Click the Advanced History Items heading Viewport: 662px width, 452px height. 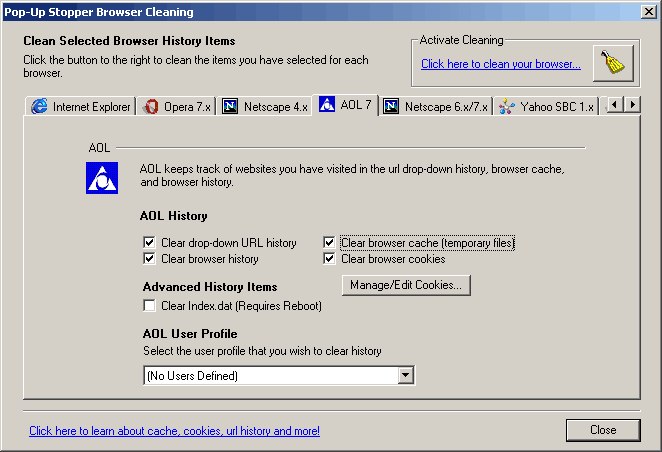coord(210,287)
